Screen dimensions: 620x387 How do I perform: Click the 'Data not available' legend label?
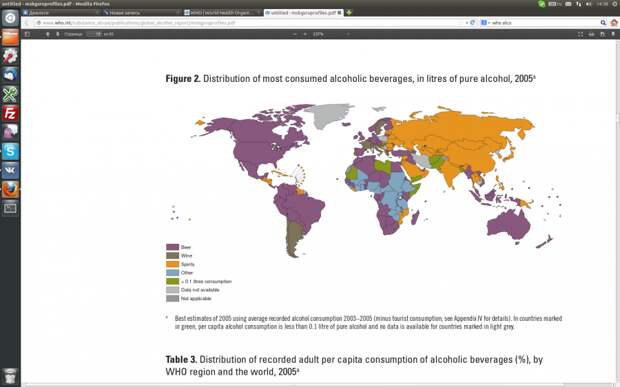(200, 290)
